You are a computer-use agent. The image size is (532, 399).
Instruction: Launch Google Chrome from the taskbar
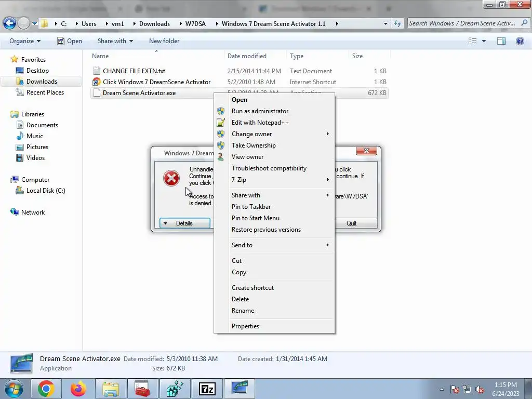pyautogui.click(x=46, y=389)
